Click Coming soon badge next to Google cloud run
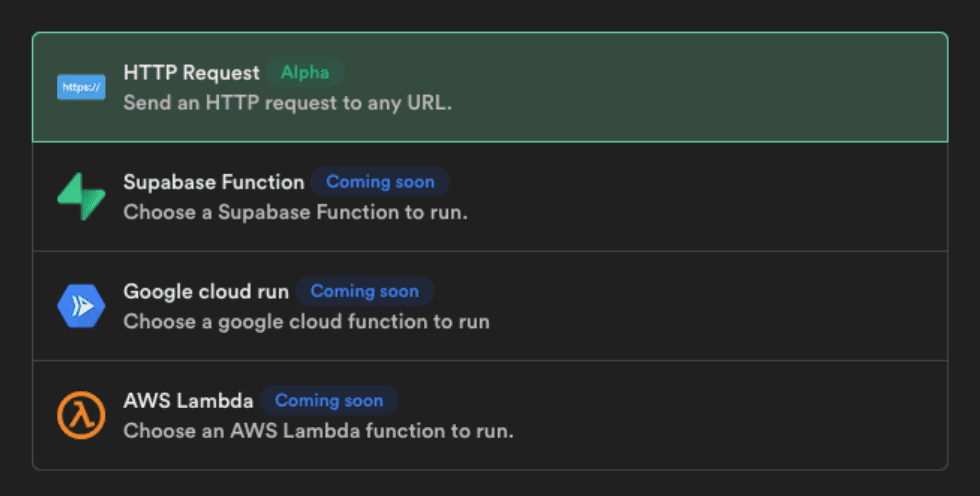Image resolution: width=980 pixels, height=496 pixels. point(364,291)
